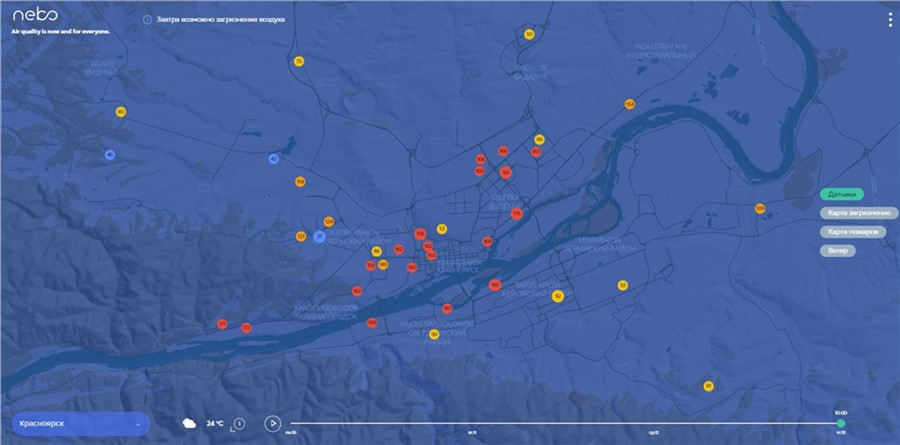This screenshot has height=445, width=900.
Task: Select the yellow sensor marker labeled 75
Action: 298,62
